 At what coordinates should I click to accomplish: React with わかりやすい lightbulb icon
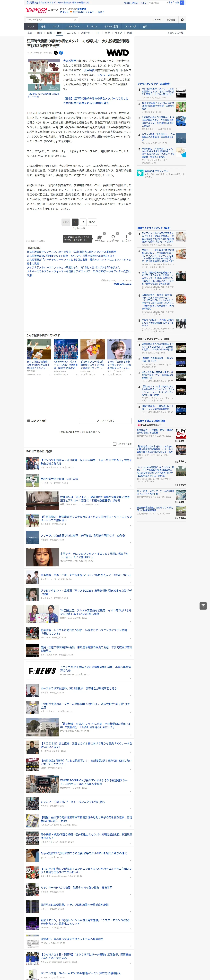113,237
